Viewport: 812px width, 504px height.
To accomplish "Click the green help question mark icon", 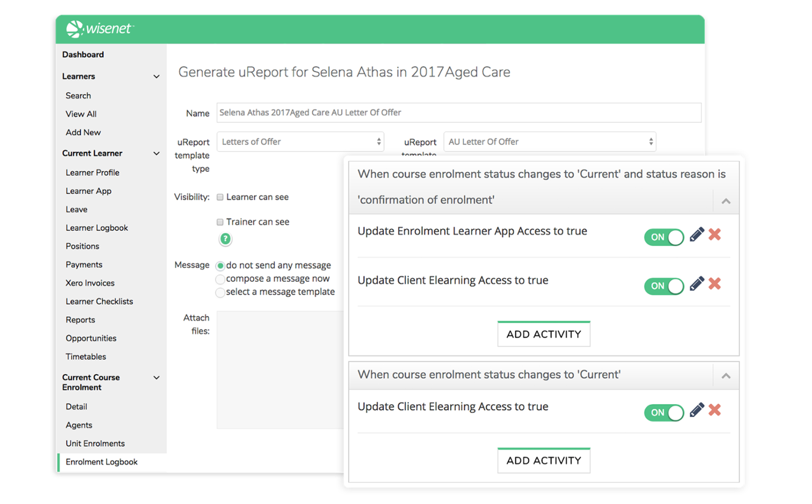I will click(225, 239).
